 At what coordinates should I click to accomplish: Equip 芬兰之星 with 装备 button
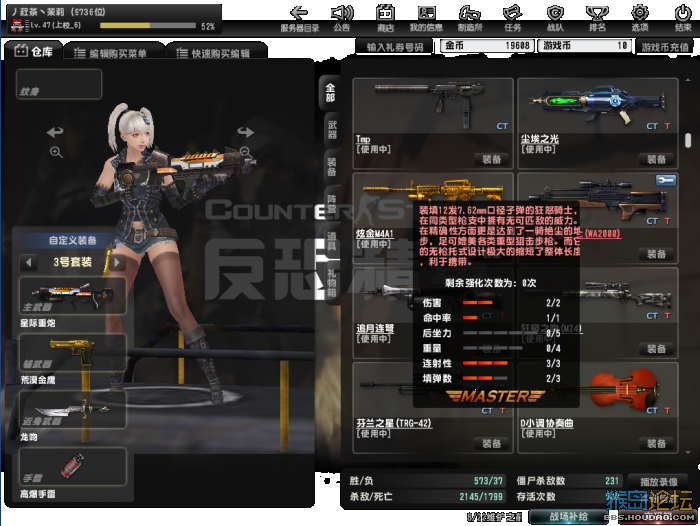[492, 443]
